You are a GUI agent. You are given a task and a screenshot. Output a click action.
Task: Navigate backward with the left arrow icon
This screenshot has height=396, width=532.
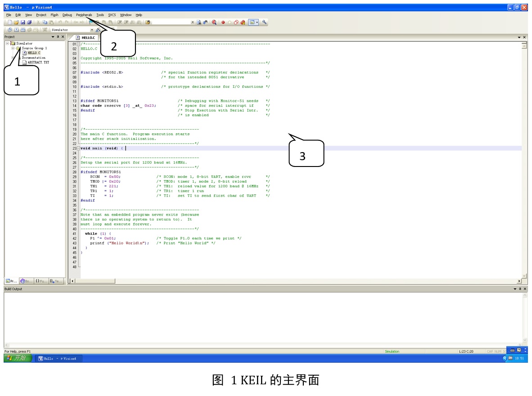click(x=76, y=22)
